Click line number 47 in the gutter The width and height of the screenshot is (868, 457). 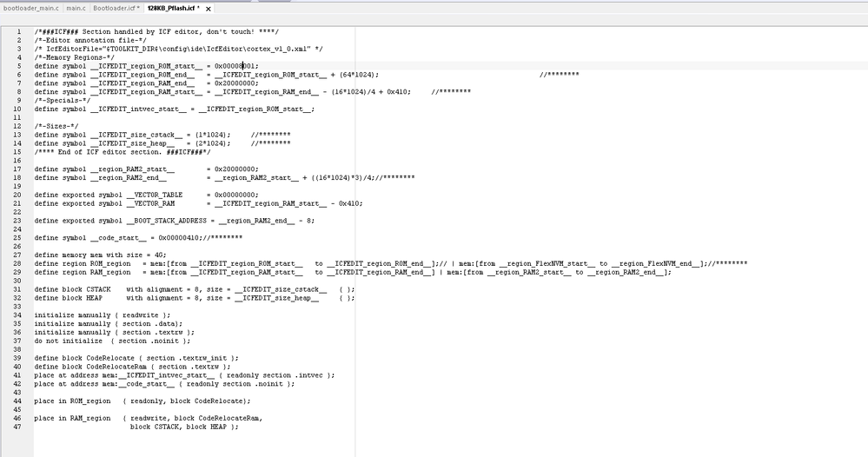pos(17,427)
